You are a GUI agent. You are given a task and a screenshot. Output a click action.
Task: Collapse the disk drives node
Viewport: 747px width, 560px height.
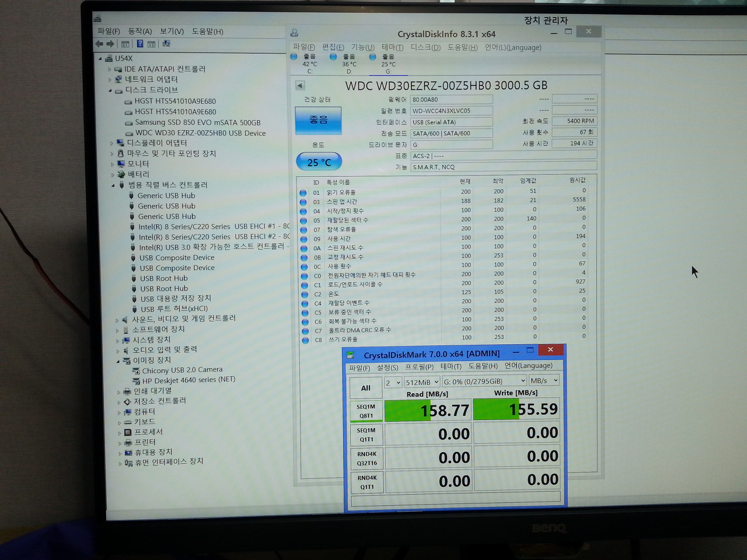110,90
